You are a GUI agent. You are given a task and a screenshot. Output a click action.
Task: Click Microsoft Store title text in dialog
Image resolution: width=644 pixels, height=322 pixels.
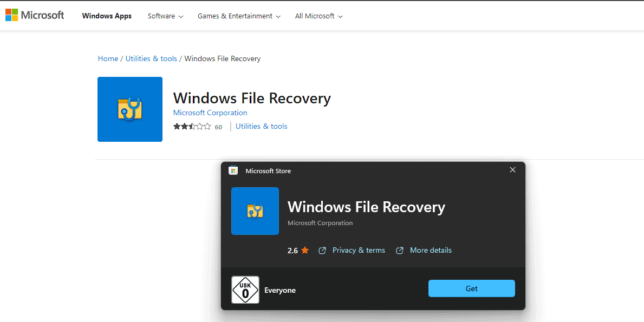(268, 171)
